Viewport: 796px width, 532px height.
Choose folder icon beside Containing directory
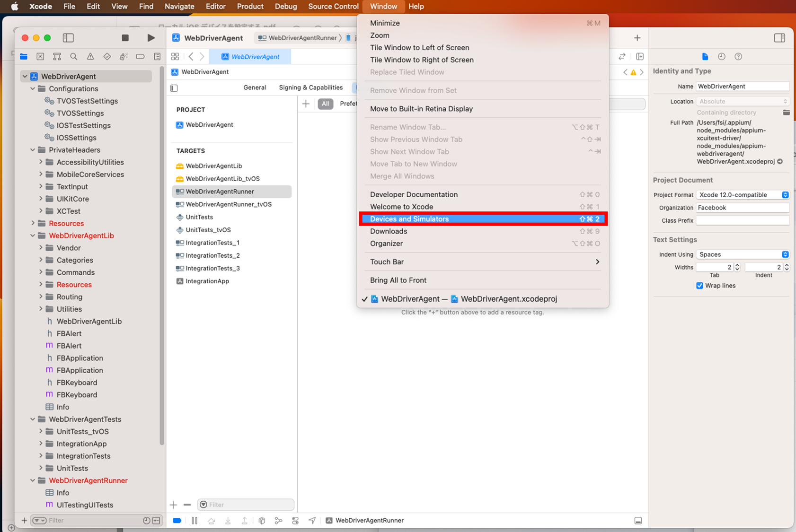tap(786, 113)
